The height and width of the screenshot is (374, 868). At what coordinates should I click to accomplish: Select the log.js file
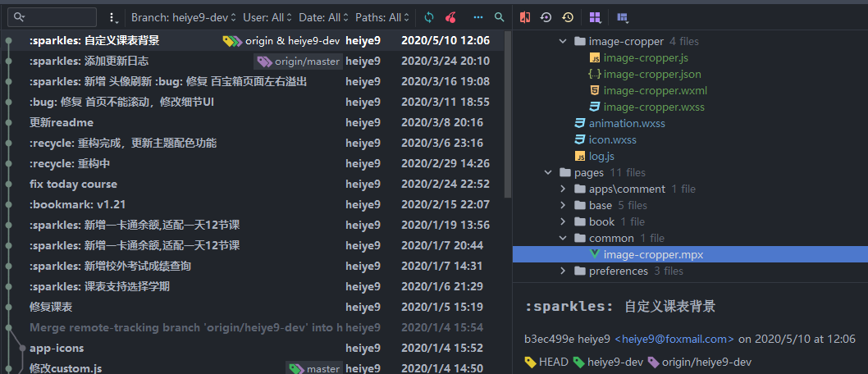click(x=601, y=156)
